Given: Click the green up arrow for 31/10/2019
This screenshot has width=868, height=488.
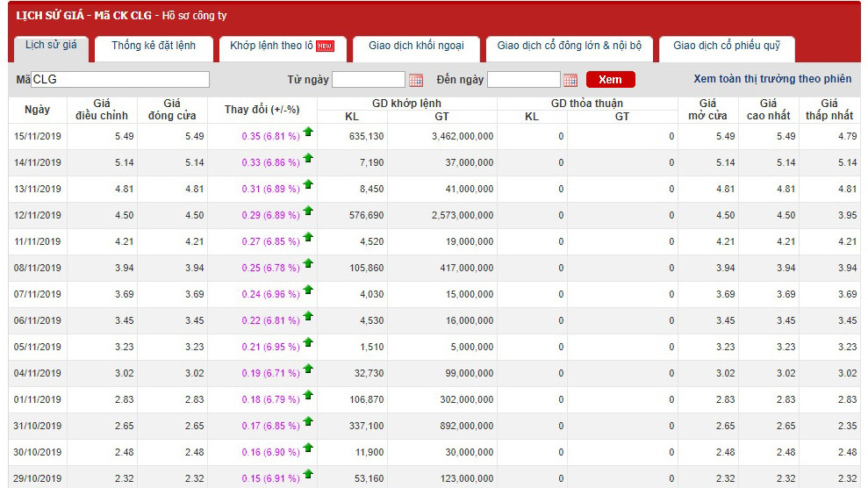Looking at the screenshot, I should 308,423.
